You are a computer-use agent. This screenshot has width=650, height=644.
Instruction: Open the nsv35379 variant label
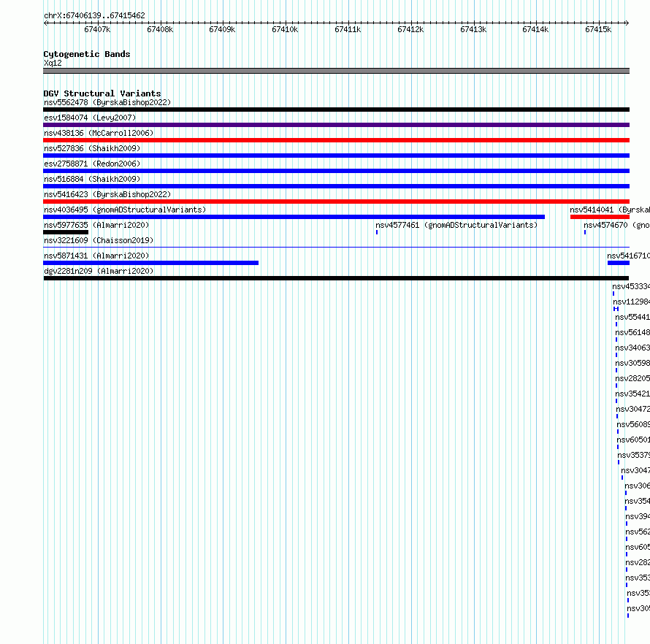coord(634,455)
